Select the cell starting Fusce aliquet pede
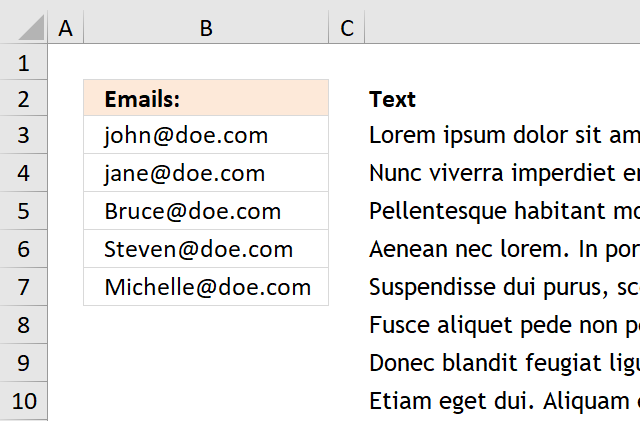This screenshot has height=421, width=640. coord(502,325)
